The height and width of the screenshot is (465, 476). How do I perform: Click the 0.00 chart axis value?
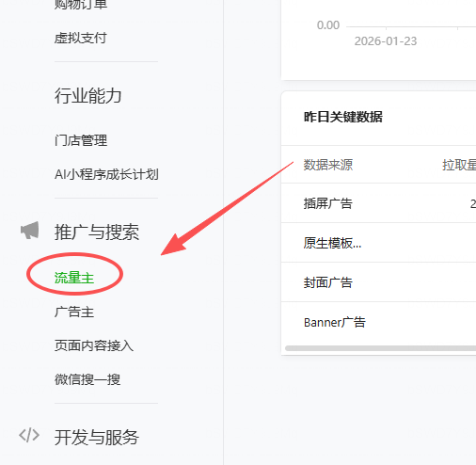pyautogui.click(x=328, y=25)
